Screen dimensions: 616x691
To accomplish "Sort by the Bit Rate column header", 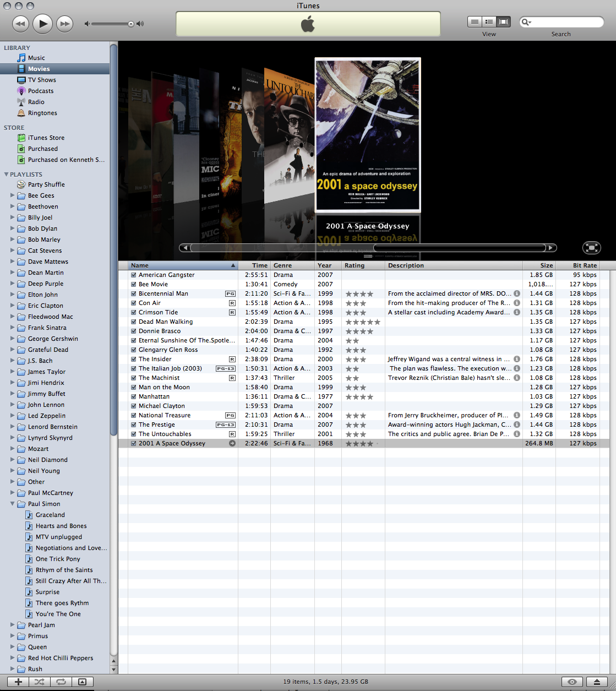I will (578, 265).
